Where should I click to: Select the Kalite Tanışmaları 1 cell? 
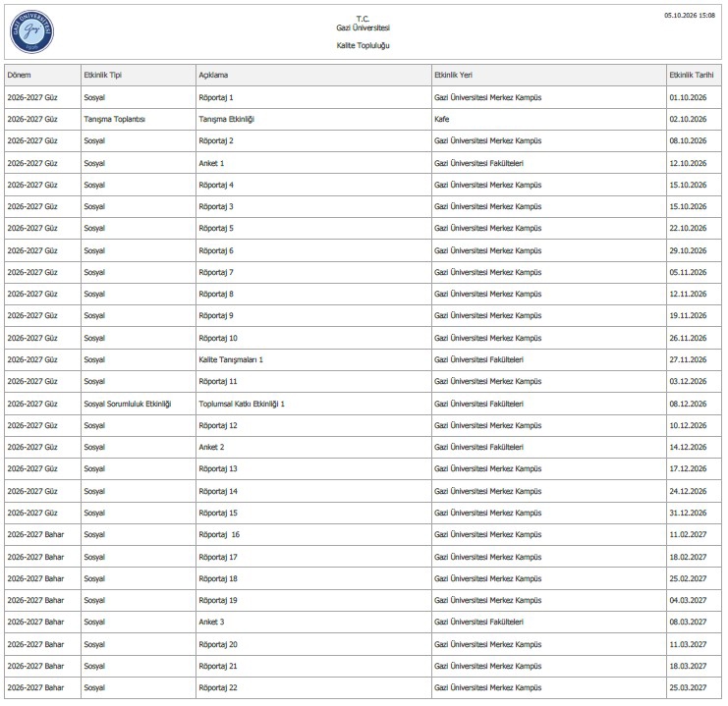[313, 359]
